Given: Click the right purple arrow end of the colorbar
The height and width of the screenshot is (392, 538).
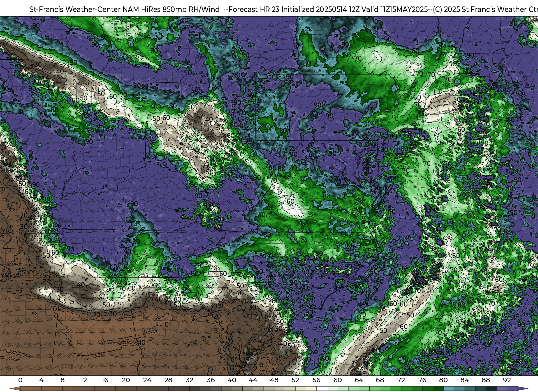Looking at the screenshot, I should (523, 389).
